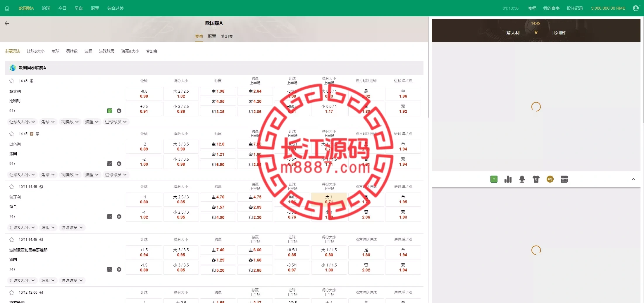Expand 让球&大/小 under 意大利 match

pos(22,122)
